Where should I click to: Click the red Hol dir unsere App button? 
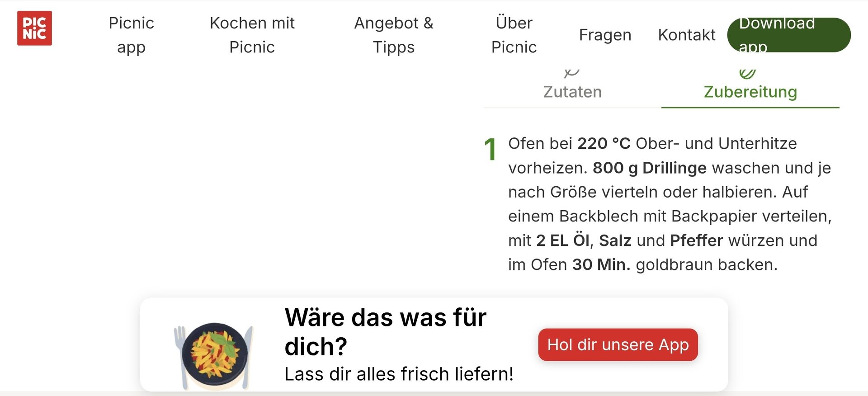tap(618, 344)
